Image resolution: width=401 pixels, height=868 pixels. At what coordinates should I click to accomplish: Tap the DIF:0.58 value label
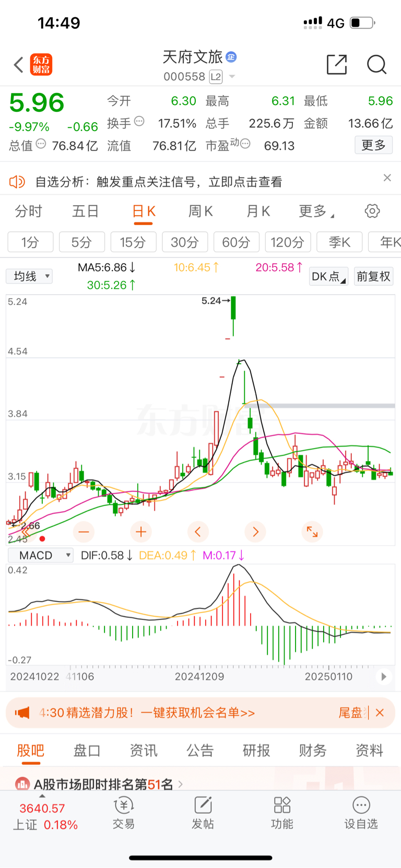[107, 555]
